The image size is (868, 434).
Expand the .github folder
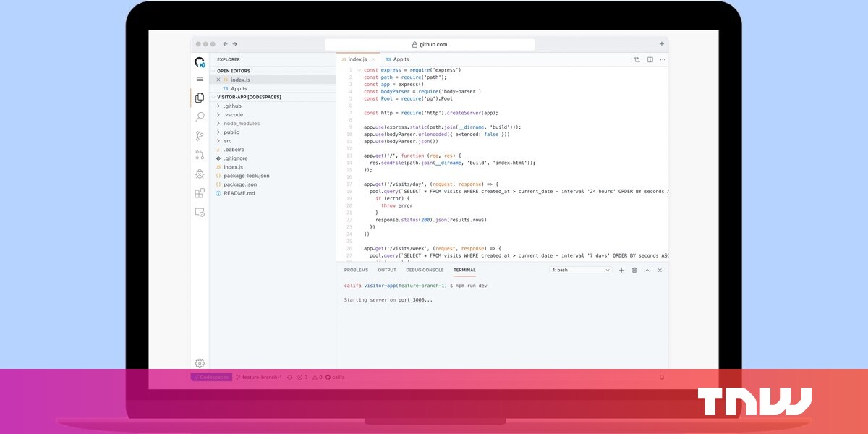[232, 106]
